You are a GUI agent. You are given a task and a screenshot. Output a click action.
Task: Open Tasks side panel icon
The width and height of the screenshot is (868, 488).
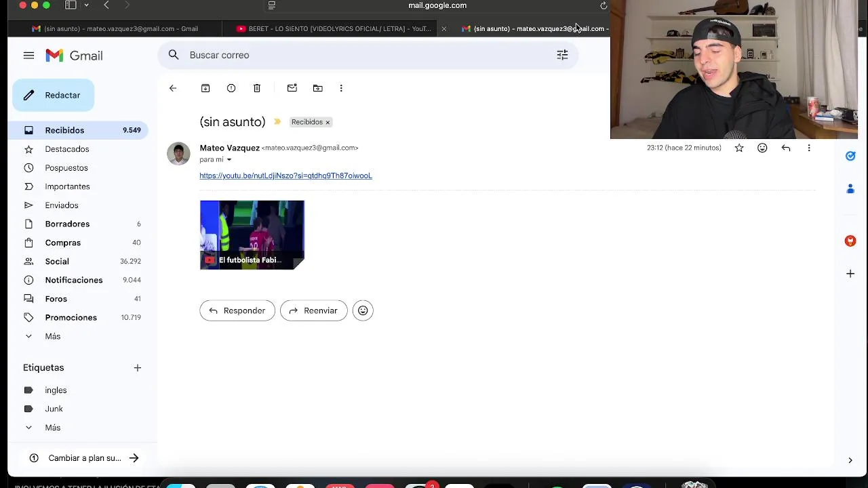850,156
